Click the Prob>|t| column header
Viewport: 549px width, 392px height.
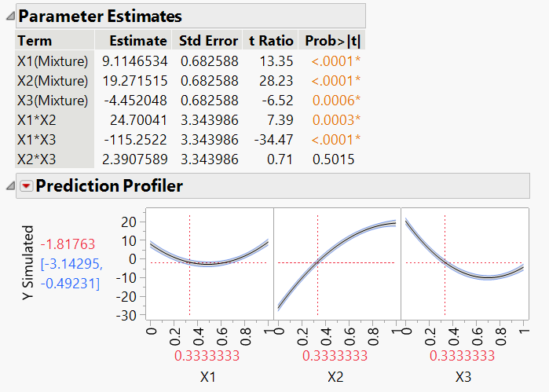point(332,41)
